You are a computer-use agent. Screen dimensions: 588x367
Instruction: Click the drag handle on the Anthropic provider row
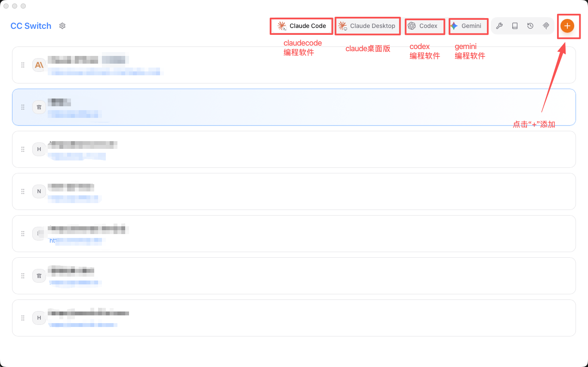point(23,65)
